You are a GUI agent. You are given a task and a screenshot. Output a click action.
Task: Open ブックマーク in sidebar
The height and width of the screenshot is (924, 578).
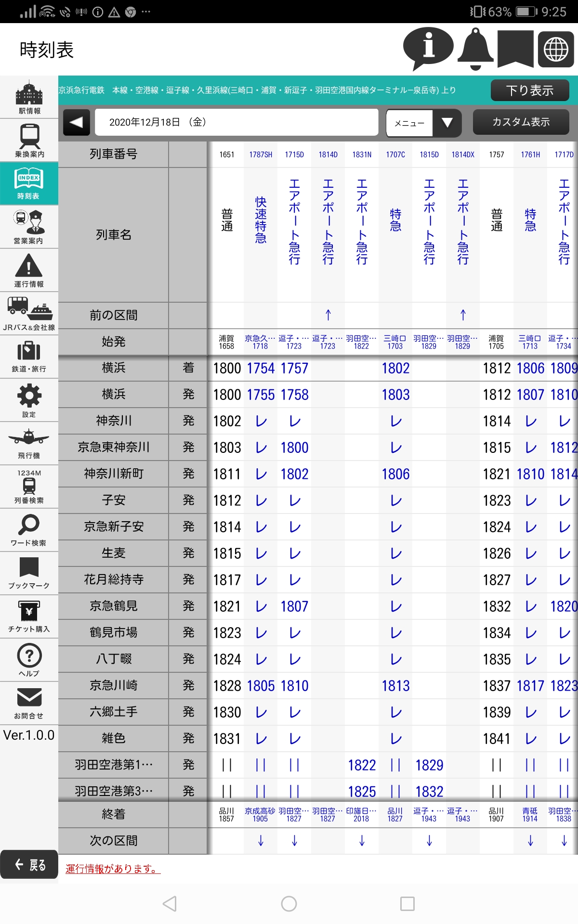pyautogui.click(x=29, y=573)
